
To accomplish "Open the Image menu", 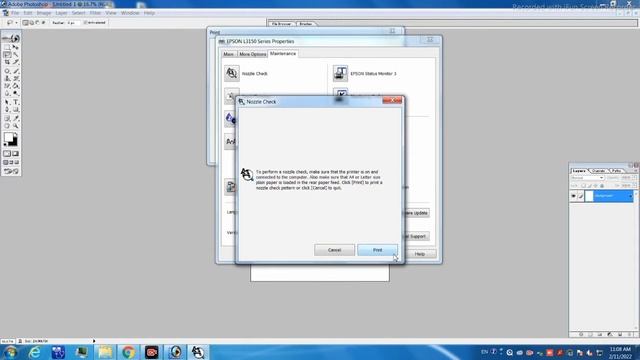I will pos(44,13).
